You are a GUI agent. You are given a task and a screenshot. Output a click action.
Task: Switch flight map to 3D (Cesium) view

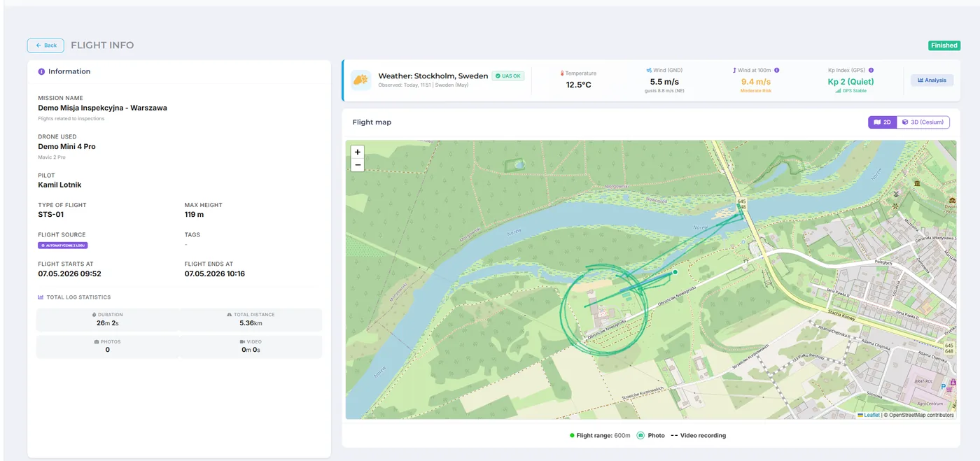[x=923, y=122]
